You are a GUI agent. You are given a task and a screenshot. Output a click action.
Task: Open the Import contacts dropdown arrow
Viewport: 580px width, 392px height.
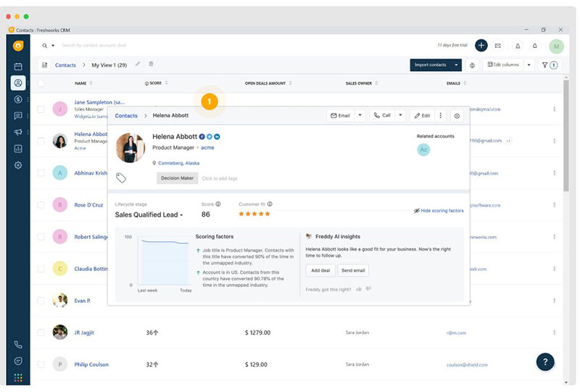pyautogui.click(x=456, y=65)
